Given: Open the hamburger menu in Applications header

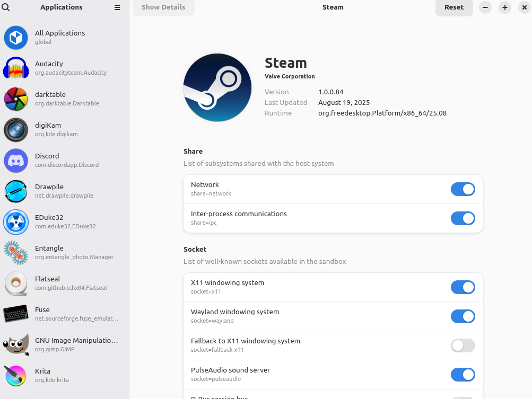Looking at the screenshot, I should point(117,7).
